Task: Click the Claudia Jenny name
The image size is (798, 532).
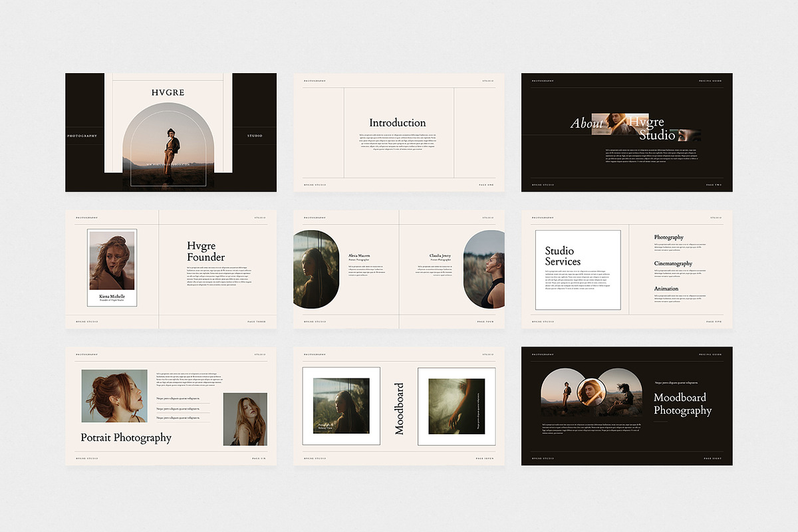Action: click(x=440, y=255)
